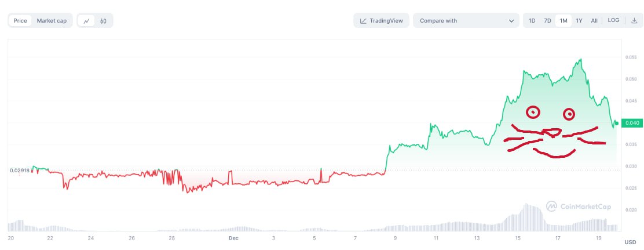The width and height of the screenshot is (644, 250).
Task: Expand the Compare with chevron arrow
Action: click(511, 21)
